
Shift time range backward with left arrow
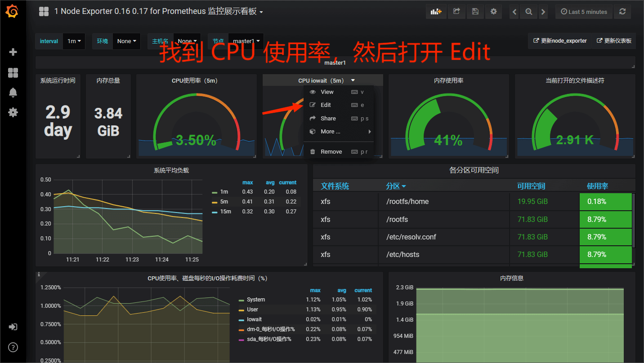pyautogui.click(x=514, y=12)
